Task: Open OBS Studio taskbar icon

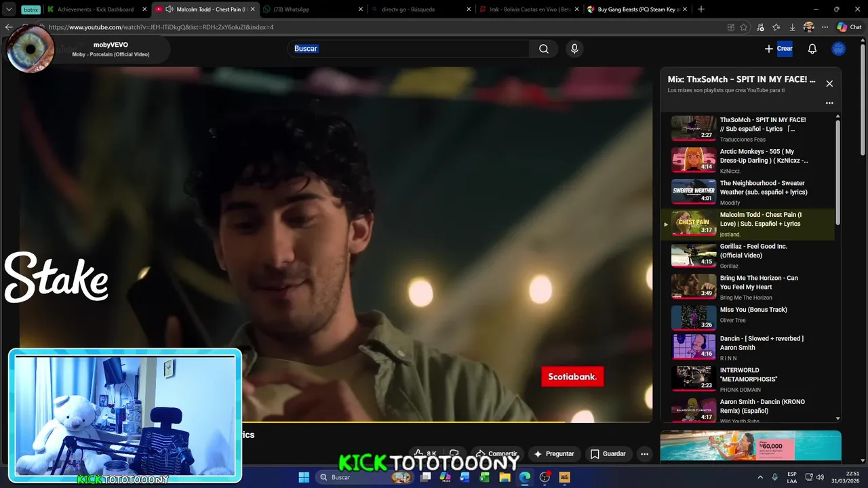Action: point(545,477)
